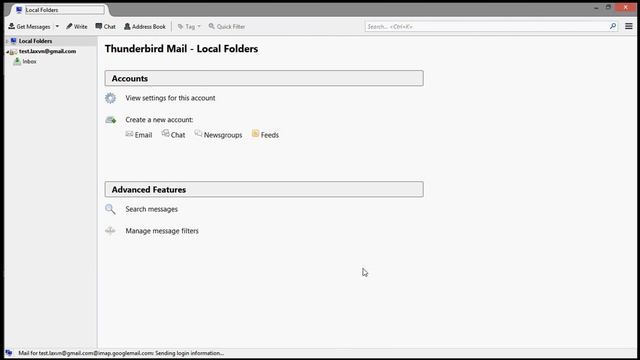
Task: Minimize the Thunderbird window
Action: [596, 8]
